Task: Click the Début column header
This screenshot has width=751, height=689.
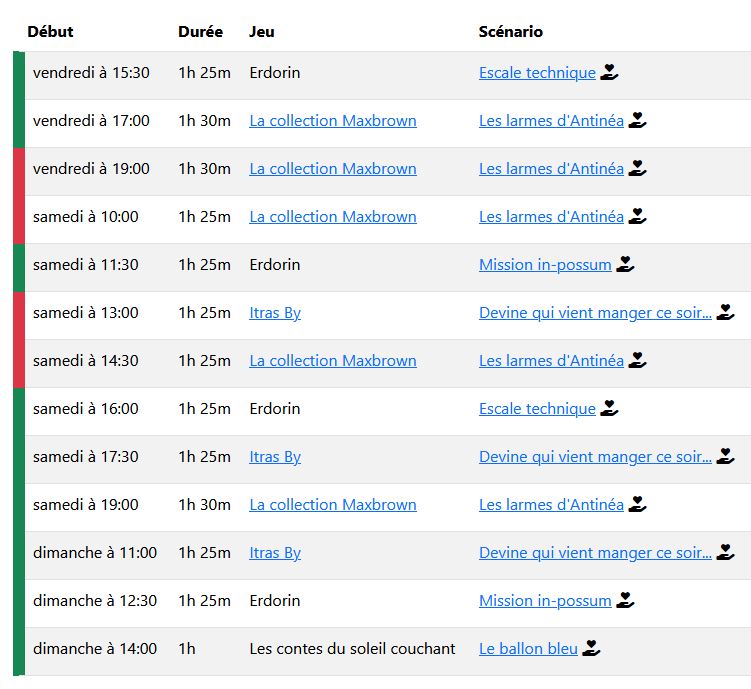Action: (50, 31)
